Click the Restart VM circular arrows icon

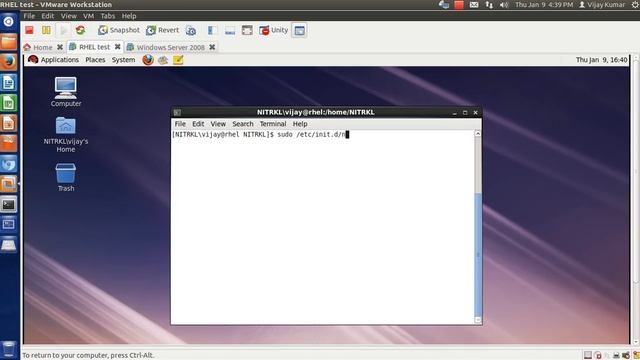[x=80, y=30]
